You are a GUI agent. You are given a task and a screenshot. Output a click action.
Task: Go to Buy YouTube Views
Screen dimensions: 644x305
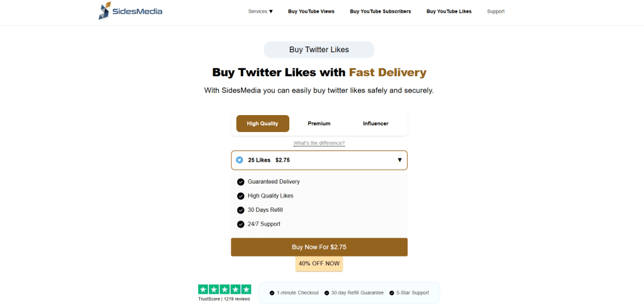[x=311, y=11]
